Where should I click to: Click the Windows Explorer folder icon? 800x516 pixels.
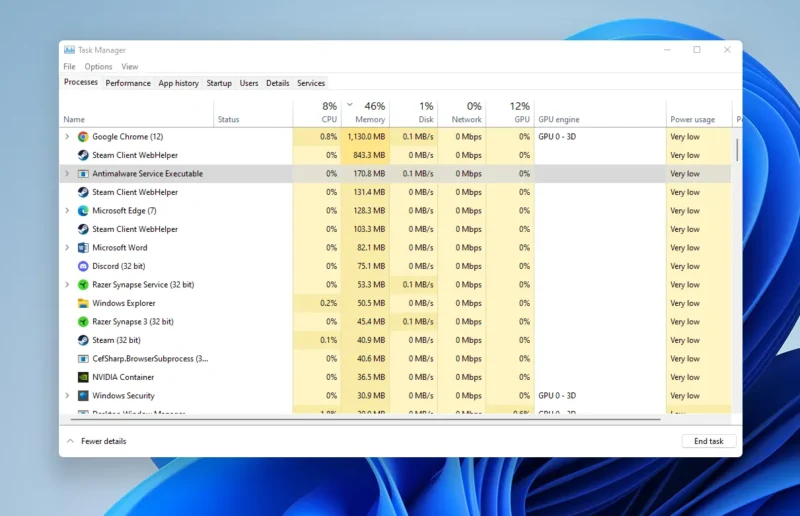pos(83,303)
